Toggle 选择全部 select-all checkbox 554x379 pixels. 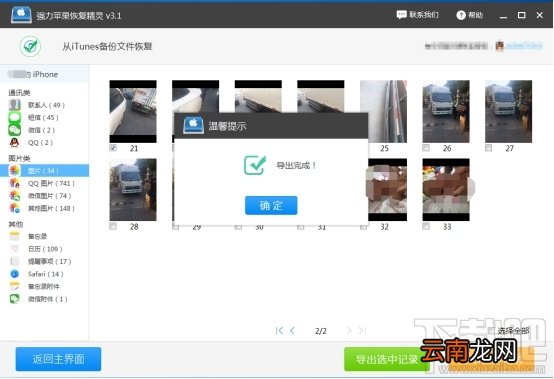[491, 330]
